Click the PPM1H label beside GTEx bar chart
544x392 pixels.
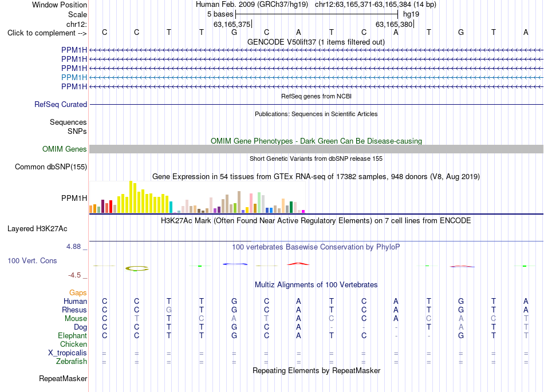point(74,198)
